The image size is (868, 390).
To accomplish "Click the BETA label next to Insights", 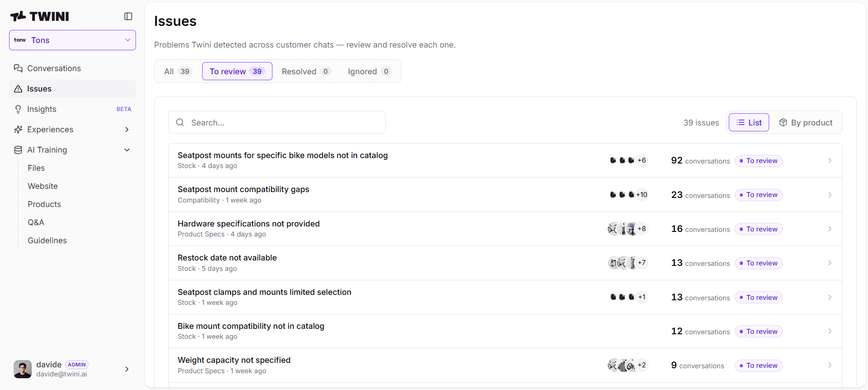I will pyautogui.click(x=124, y=109).
